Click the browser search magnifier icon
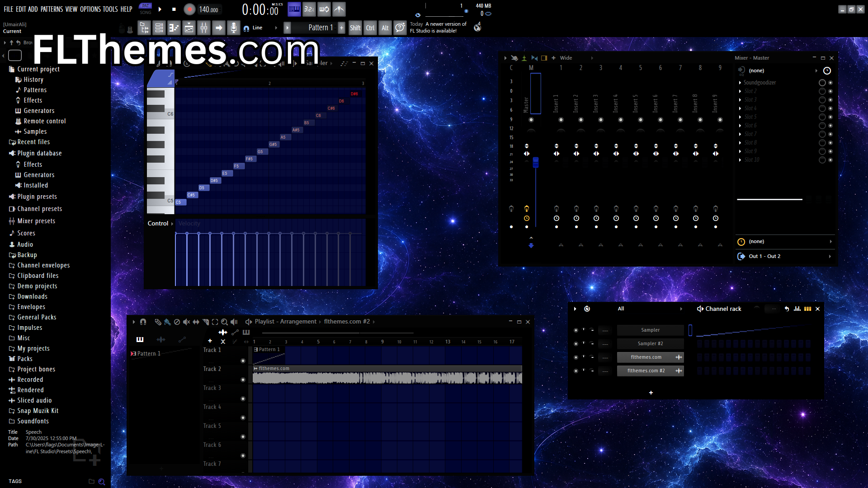 [x=102, y=482]
